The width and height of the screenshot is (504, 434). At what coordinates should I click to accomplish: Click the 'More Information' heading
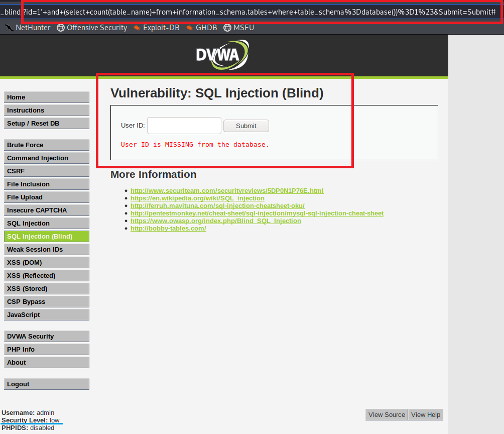[153, 174]
